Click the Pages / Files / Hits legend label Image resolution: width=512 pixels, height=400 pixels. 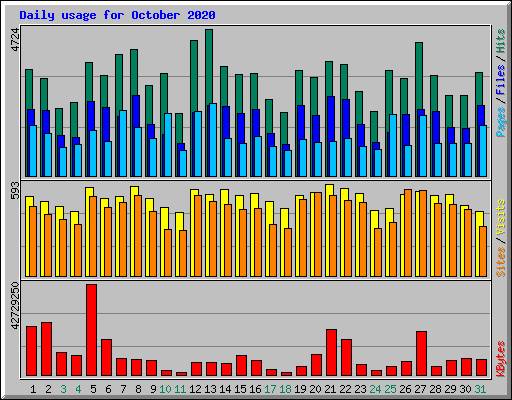pos(501,83)
